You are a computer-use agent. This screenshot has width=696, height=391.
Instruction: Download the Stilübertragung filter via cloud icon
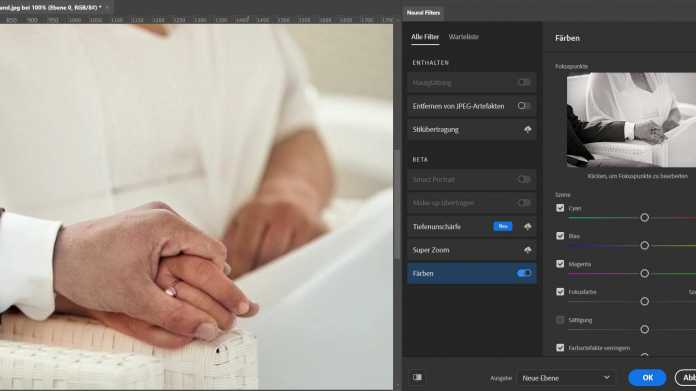click(x=527, y=130)
